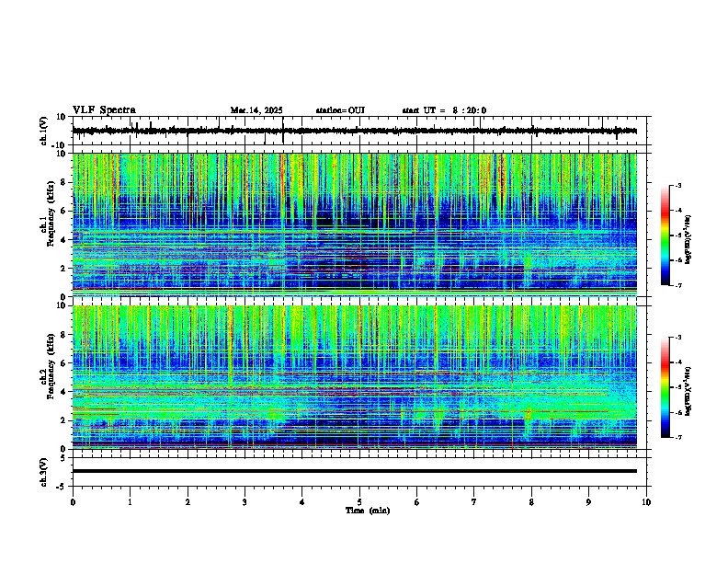The width and height of the screenshot is (728, 563).
Task: Click the "-7" label on ch.2 color scale
Action: click(677, 437)
